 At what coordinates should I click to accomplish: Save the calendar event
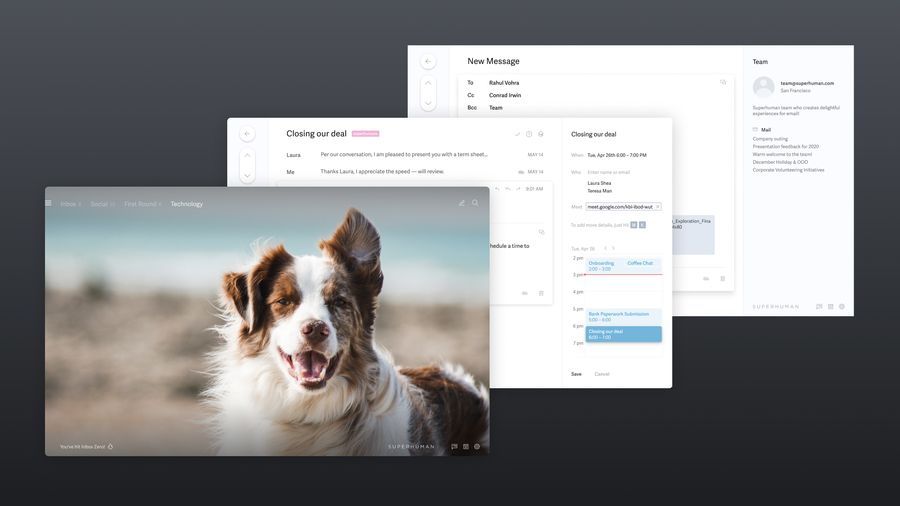click(x=576, y=374)
